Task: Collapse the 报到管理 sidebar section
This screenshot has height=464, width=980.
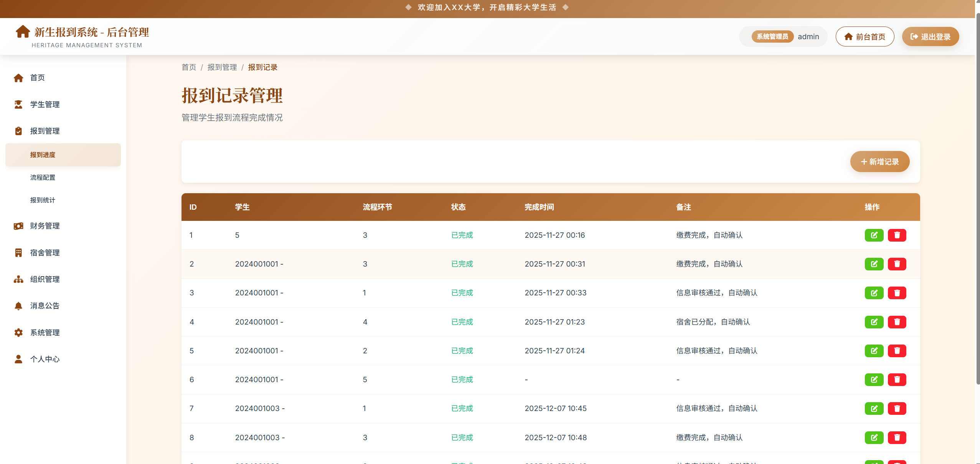Action: click(x=45, y=131)
